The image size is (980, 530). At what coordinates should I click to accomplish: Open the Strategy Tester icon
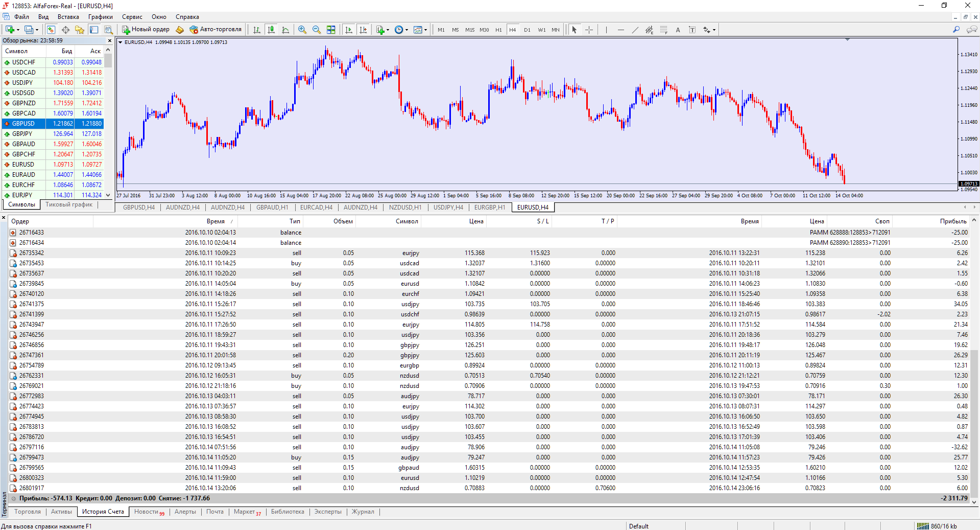(108, 30)
